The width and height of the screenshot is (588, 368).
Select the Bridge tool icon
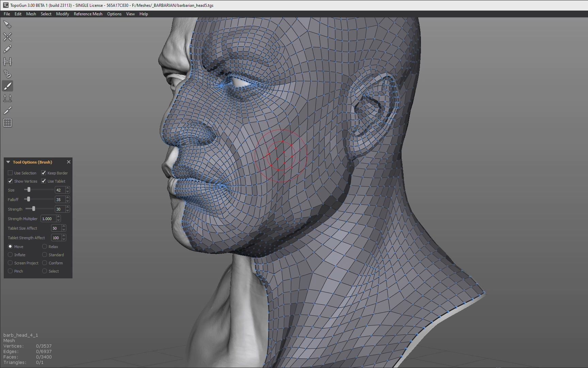click(7, 61)
